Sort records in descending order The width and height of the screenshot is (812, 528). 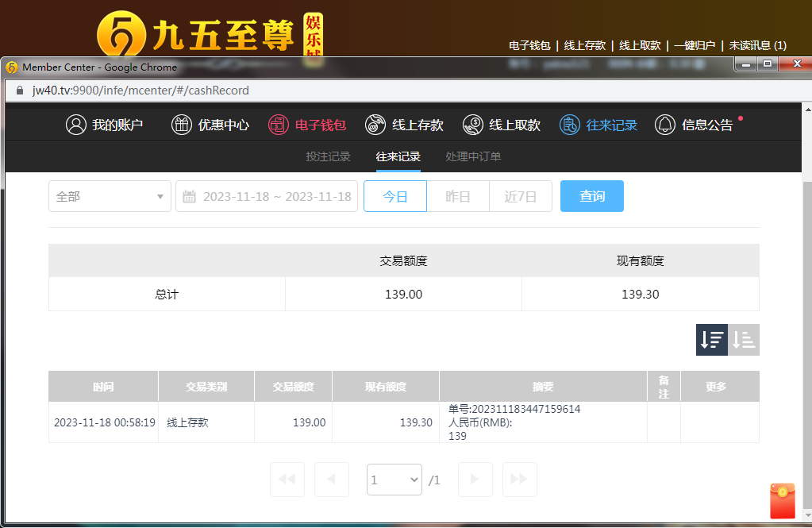(x=711, y=340)
